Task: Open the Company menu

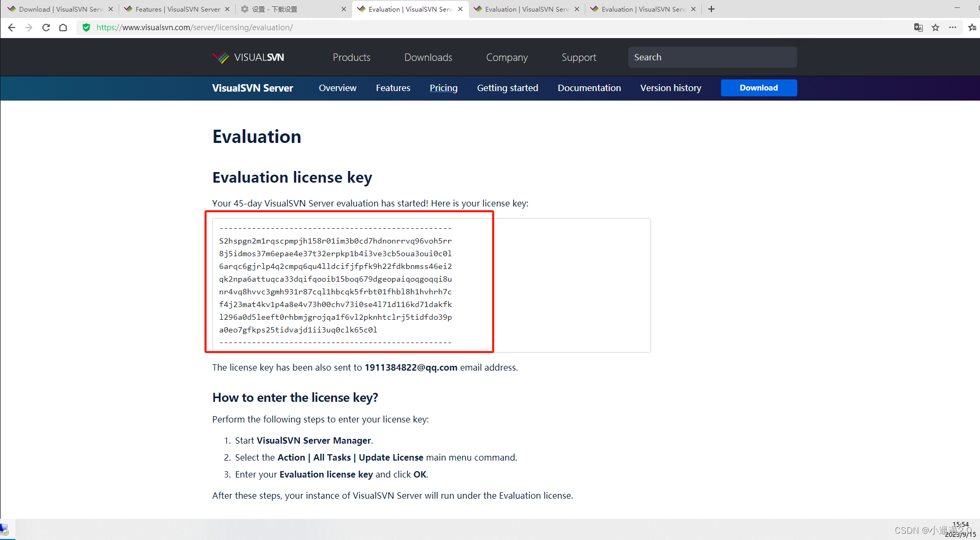Action: click(507, 57)
